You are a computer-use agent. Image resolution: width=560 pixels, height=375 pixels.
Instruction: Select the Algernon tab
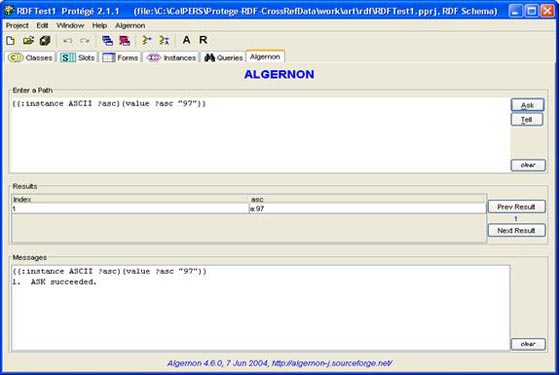point(265,57)
